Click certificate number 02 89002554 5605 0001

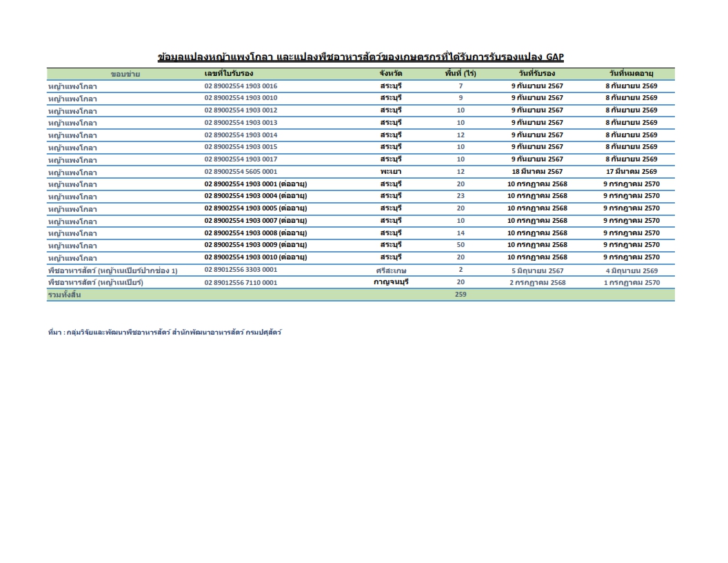pos(241,171)
